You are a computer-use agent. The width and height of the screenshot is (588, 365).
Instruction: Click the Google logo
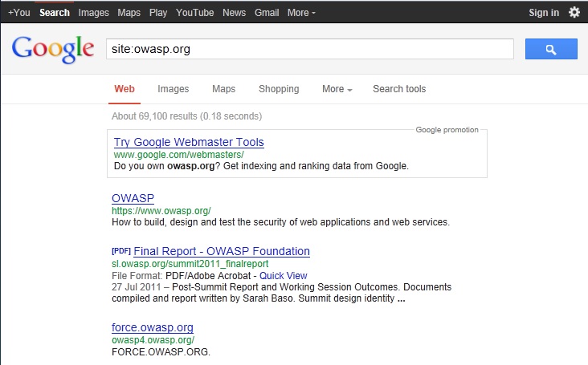[53, 50]
